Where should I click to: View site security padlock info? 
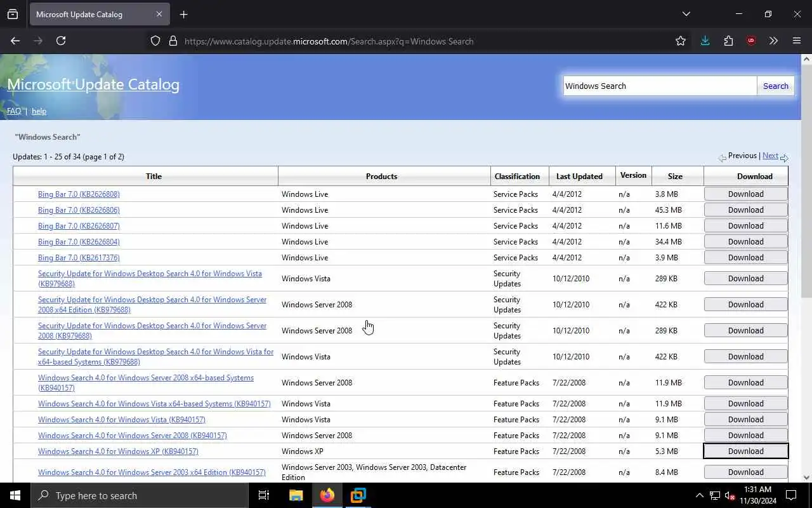click(173, 41)
